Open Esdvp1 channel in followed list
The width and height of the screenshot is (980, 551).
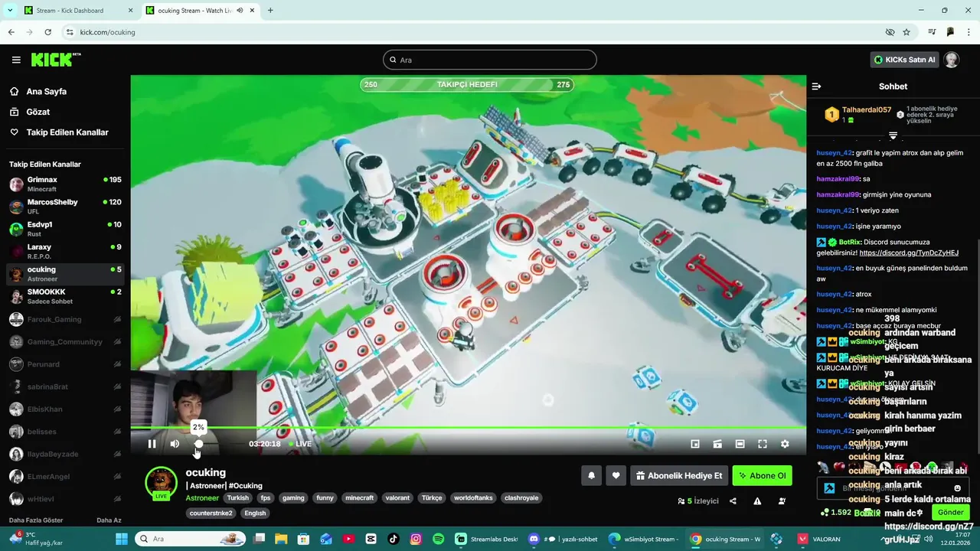point(65,229)
